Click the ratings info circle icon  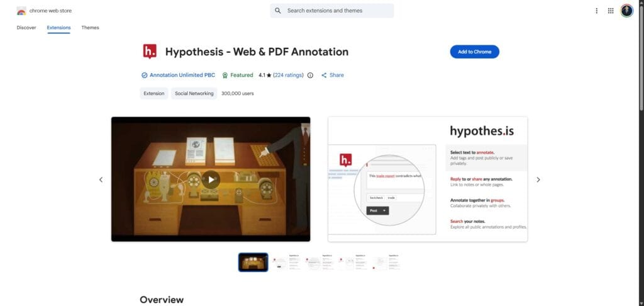point(311,76)
